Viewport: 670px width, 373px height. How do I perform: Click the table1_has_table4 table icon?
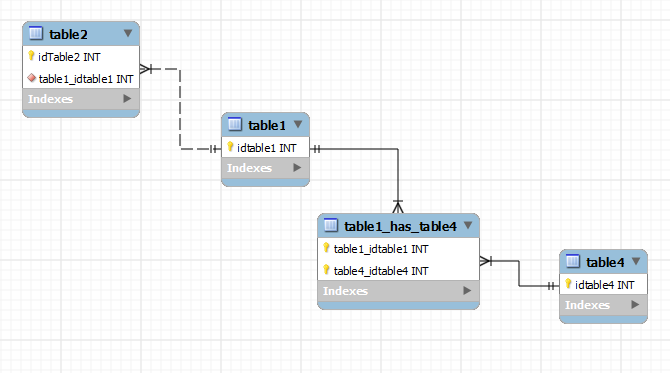(x=331, y=225)
